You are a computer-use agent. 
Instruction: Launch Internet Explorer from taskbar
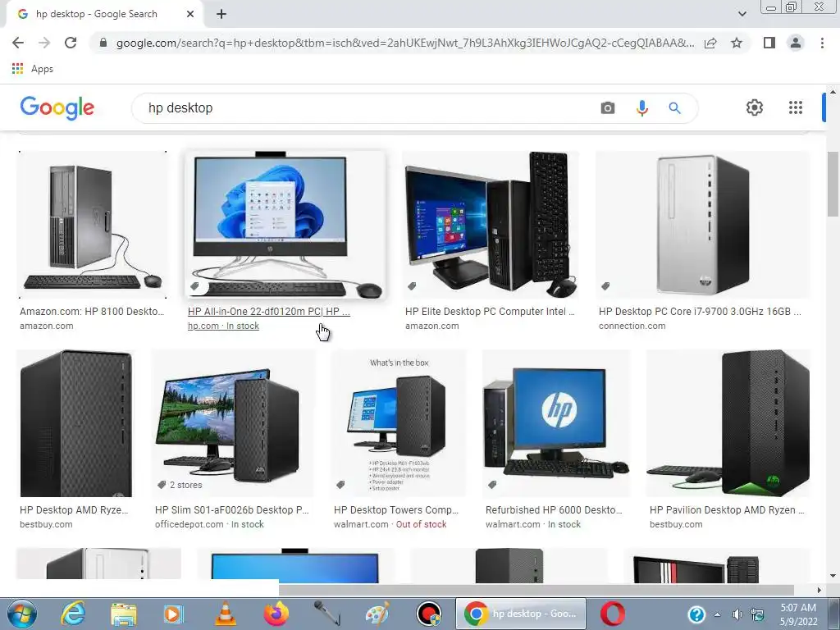[73, 614]
